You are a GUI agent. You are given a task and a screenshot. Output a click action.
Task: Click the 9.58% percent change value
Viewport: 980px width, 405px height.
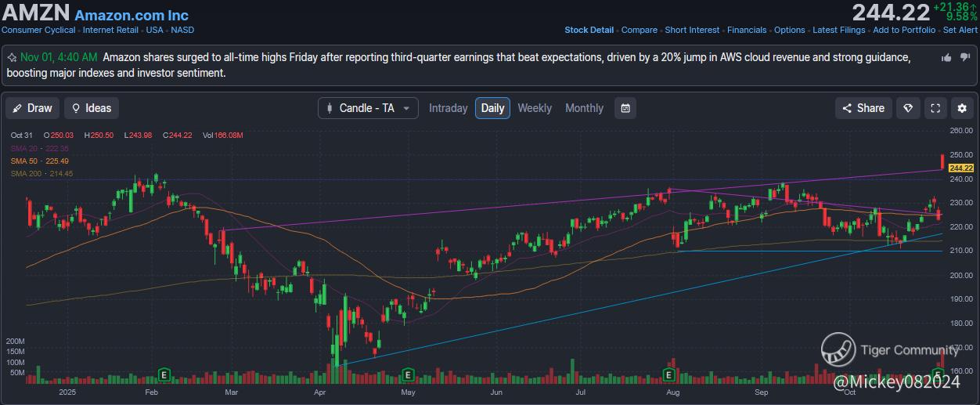962,16
